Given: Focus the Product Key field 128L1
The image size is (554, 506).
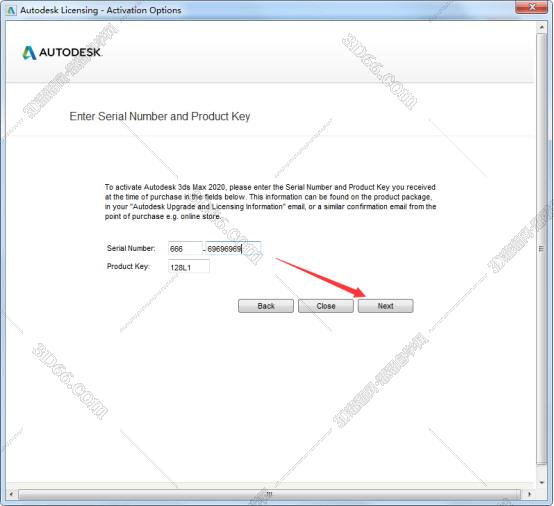Looking at the screenshot, I should tap(189, 267).
